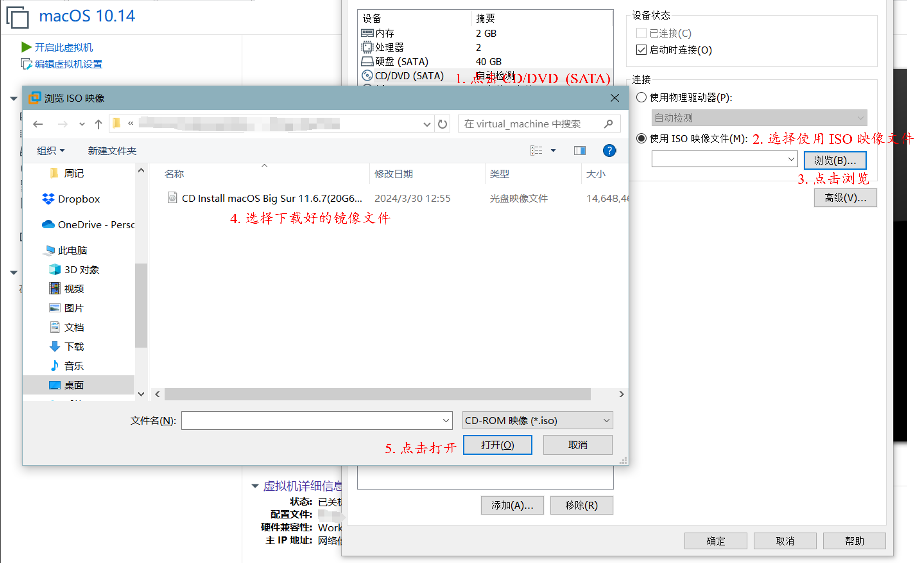The width and height of the screenshot is (924, 563).
Task: Toggle 启动时连接(O) checkbox
Action: [641, 50]
